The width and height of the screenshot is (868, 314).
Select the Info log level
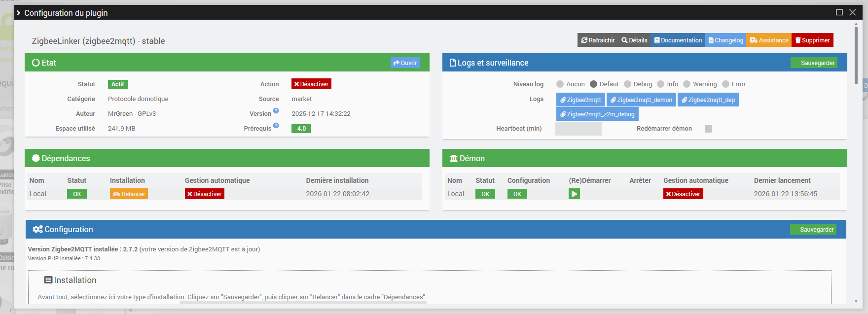(661, 84)
